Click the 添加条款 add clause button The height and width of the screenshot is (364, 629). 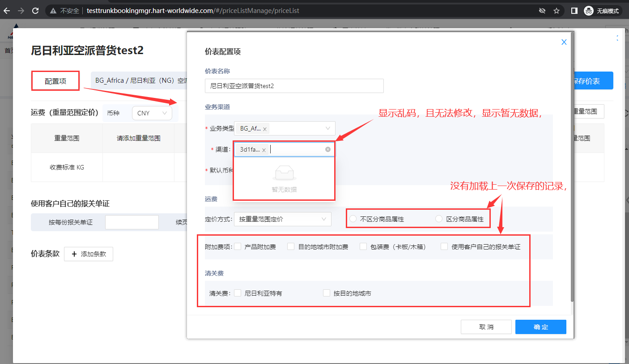click(89, 254)
